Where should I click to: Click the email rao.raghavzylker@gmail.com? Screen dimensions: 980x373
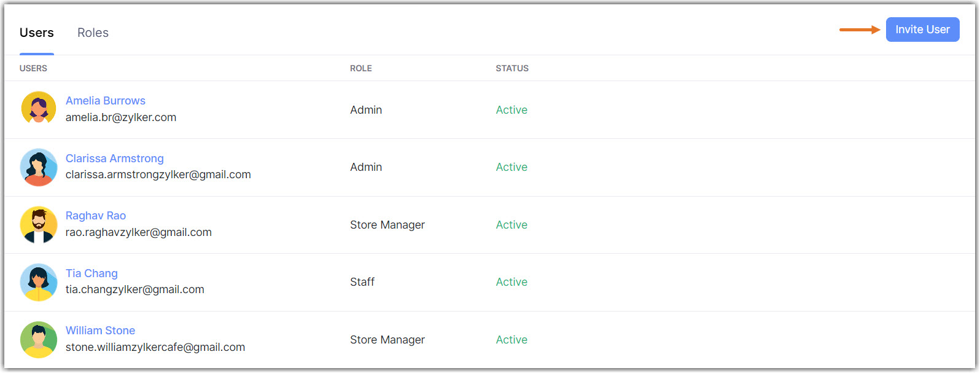point(139,232)
